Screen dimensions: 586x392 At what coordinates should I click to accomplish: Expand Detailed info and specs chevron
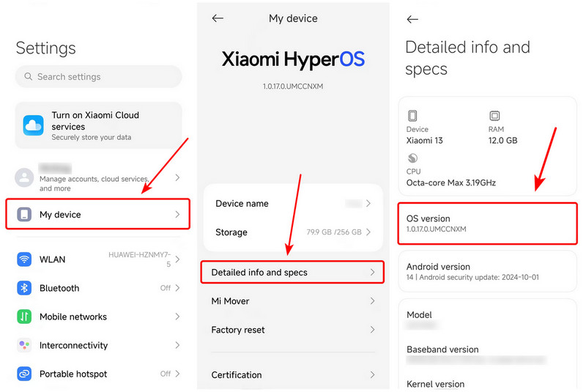(x=372, y=272)
